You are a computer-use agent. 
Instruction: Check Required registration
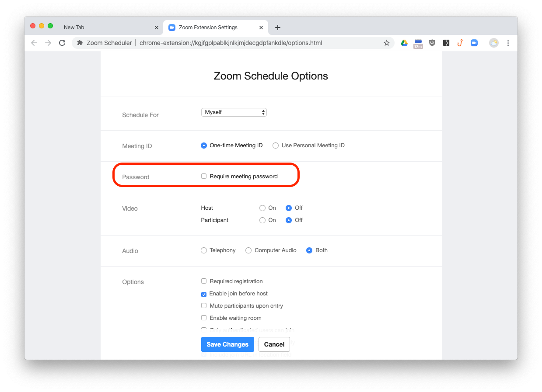coord(204,281)
